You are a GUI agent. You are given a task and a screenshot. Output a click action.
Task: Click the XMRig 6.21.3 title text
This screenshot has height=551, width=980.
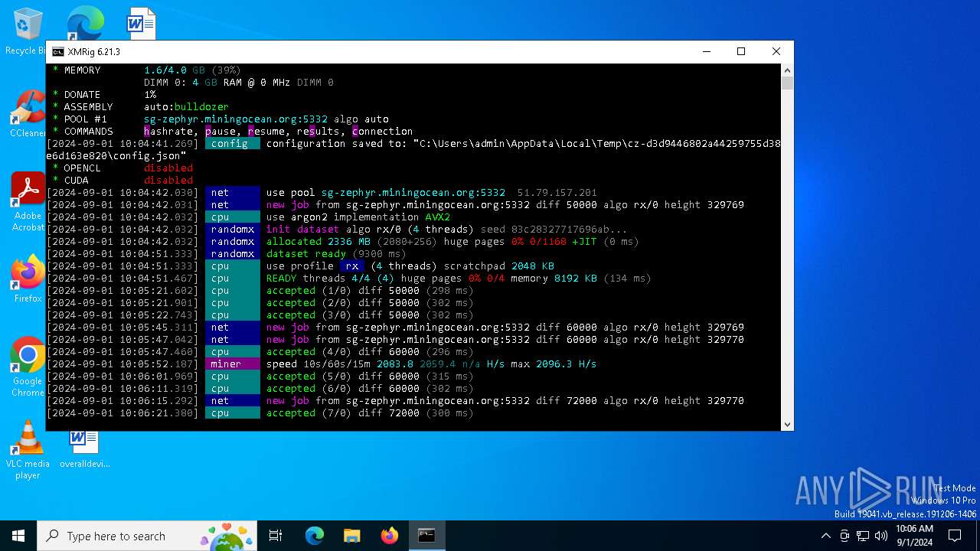93,52
